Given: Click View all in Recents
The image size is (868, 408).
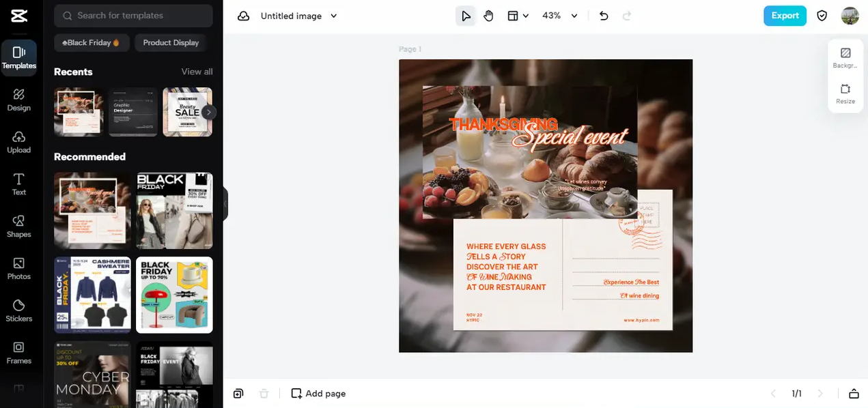Looking at the screenshot, I should tap(197, 72).
